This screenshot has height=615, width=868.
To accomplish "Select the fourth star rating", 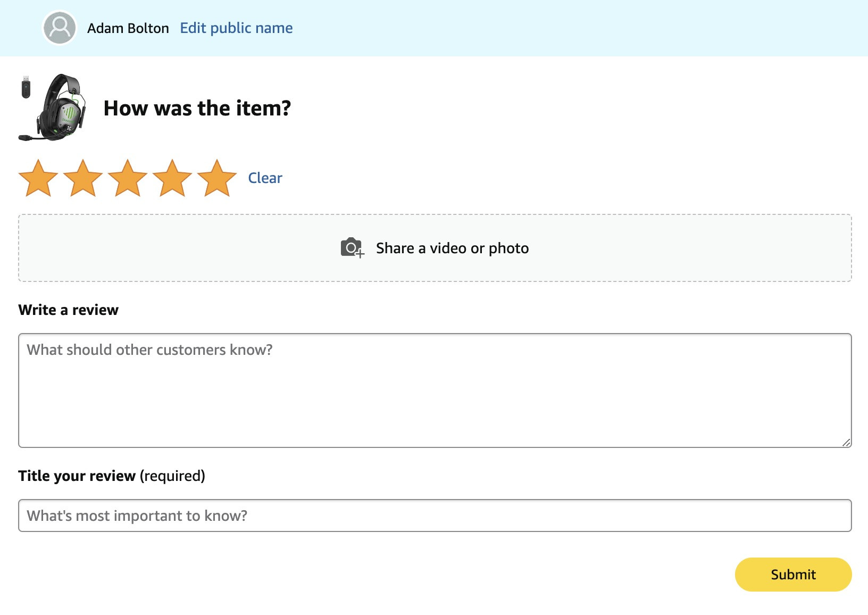I will pos(172,178).
